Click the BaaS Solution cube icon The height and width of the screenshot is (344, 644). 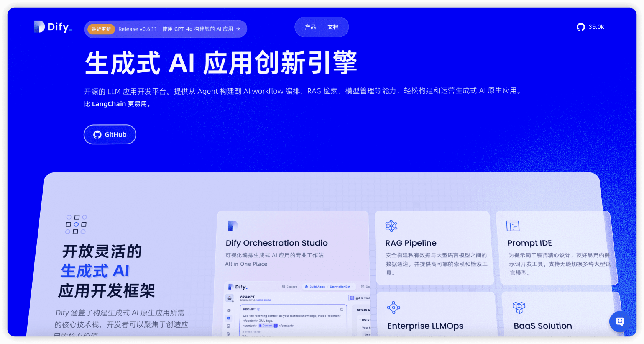click(519, 307)
